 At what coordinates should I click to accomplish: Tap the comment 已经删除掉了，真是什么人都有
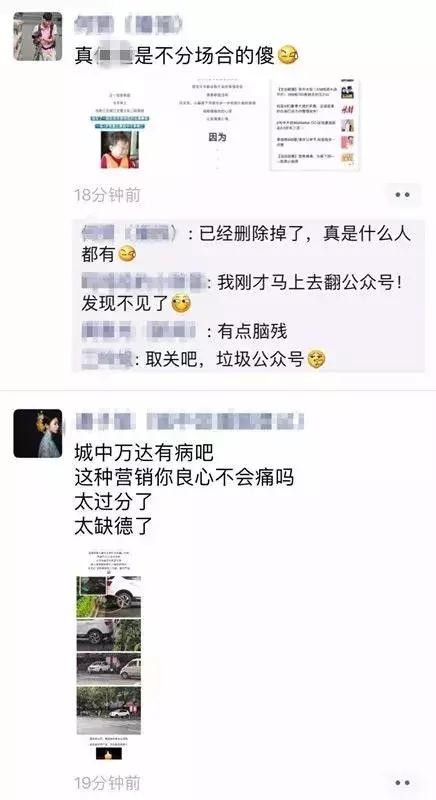click(x=246, y=243)
